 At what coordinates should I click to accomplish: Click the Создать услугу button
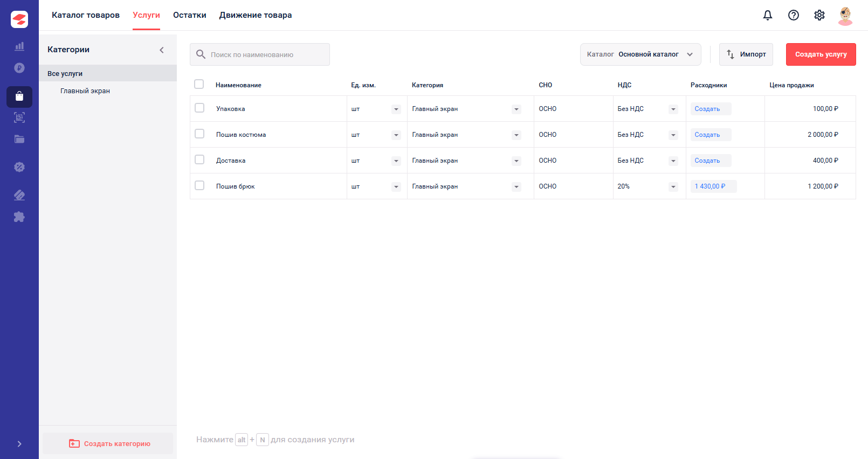[821, 54]
